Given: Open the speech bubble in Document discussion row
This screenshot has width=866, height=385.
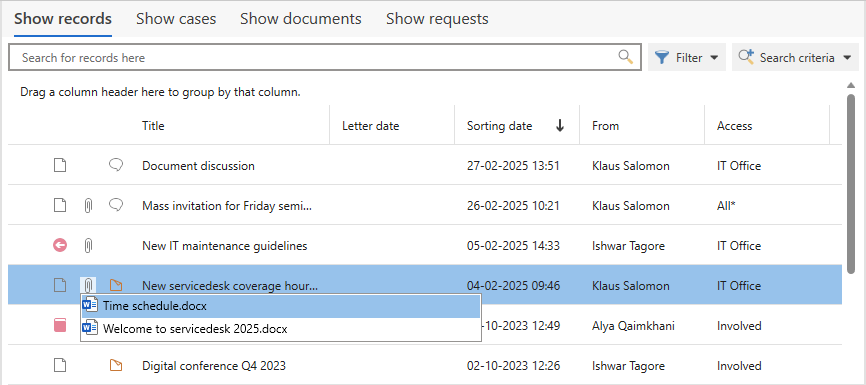Looking at the screenshot, I should (115, 165).
